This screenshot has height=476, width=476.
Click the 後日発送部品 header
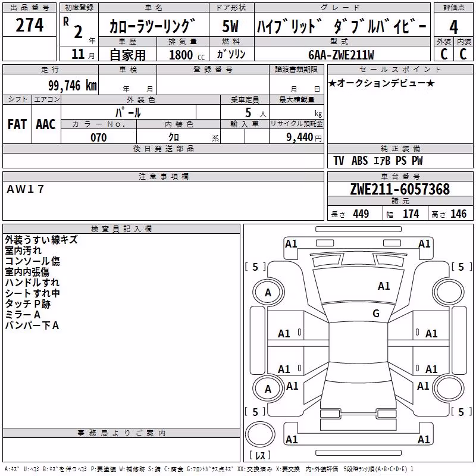click(163, 148)
